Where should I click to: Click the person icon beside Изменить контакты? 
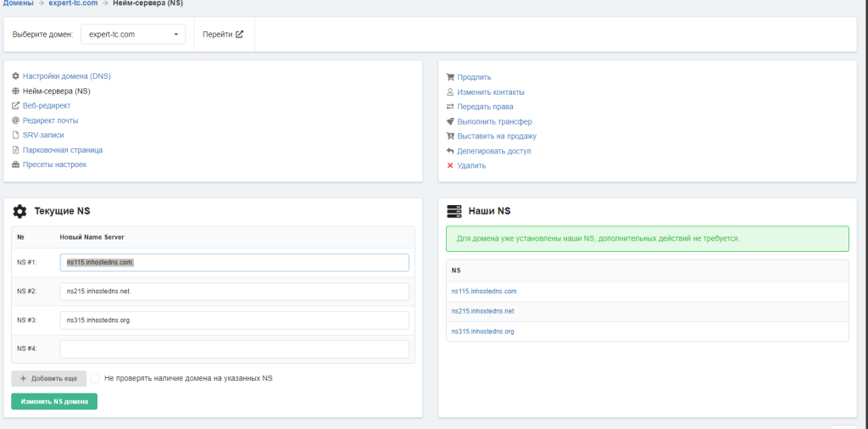click(x=450, y=92)
